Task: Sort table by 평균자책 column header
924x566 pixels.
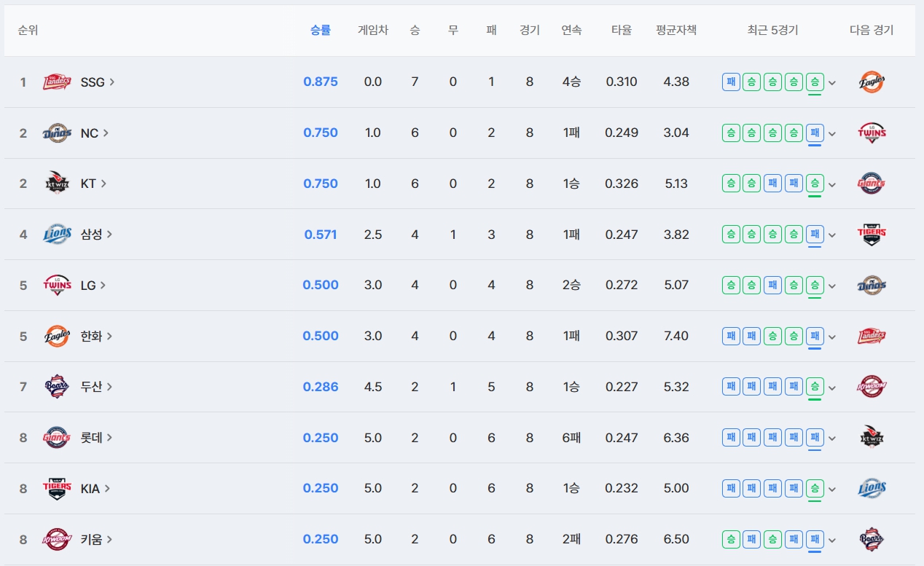Action: coord(676,30)
